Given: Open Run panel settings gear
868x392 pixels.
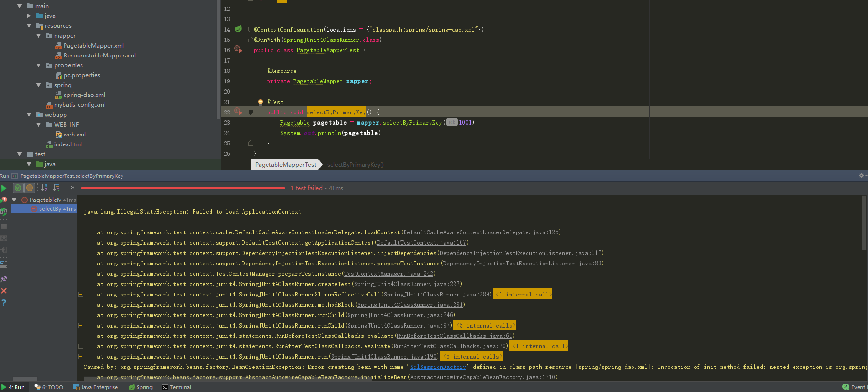Looking at the screenshot, I should [x=862, y=176].
